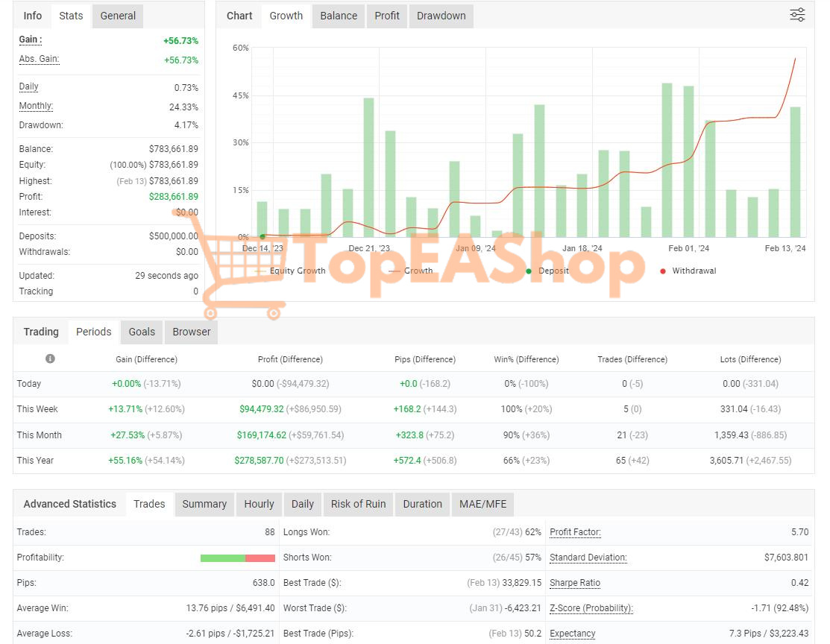Image resolution: width=830 pixels, height=644 pixels.
Task: Click the Sharpe Ratio label link
Action: (575, 583)
